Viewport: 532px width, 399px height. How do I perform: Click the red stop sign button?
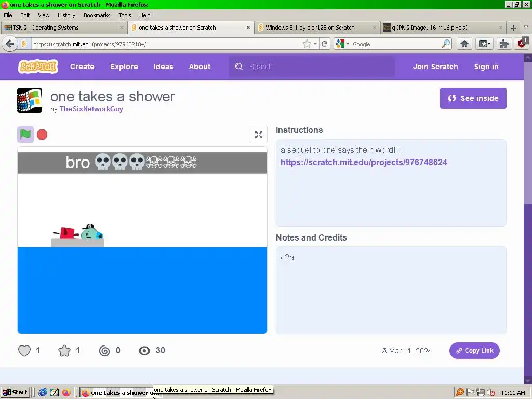click(42, 135)
